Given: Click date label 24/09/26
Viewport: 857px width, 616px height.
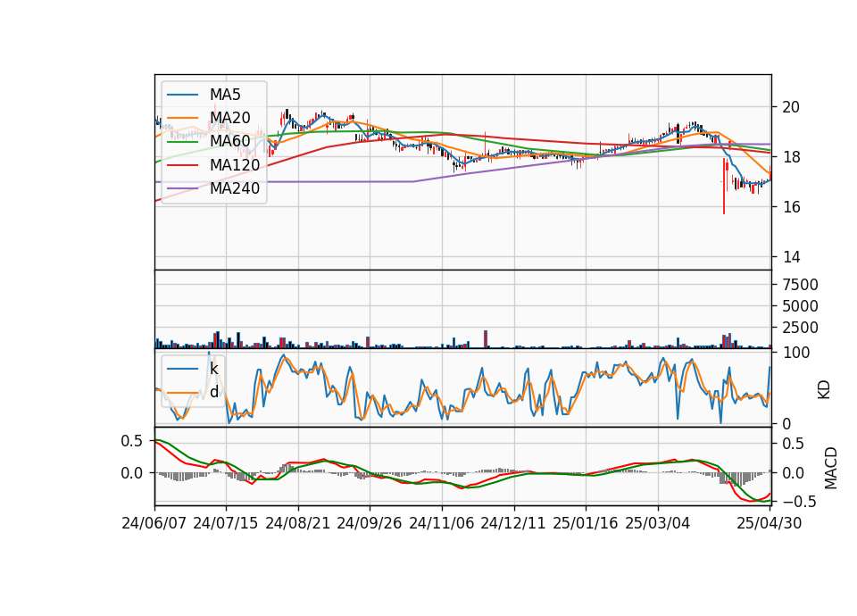Looking at the screenshot, I should click(370, 523).
